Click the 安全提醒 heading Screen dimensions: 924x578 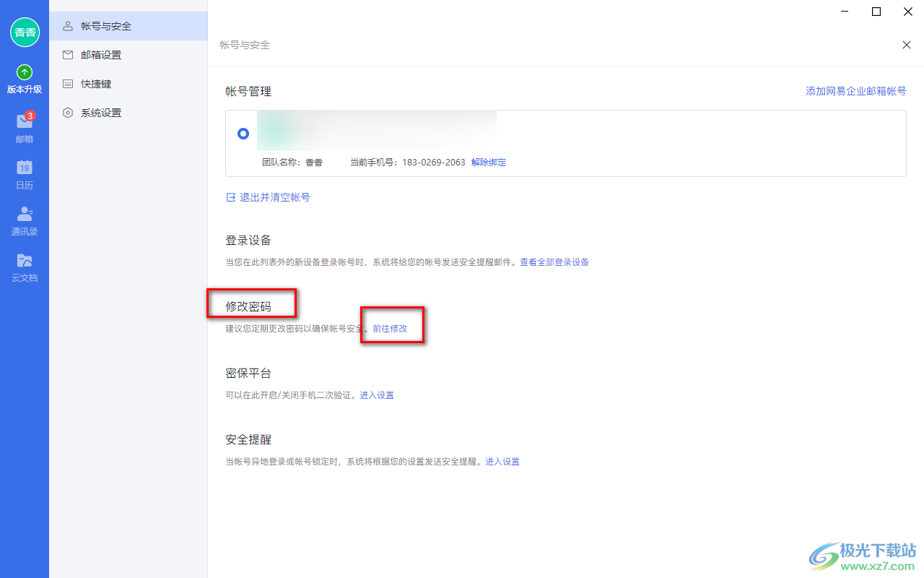point(248,439)
